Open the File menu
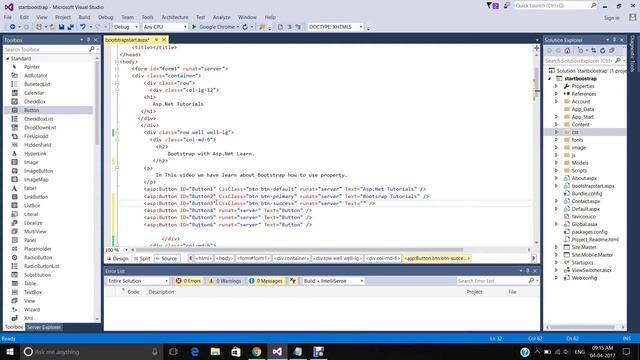Screen dimensions: 640x360 [x=8, y=17]
